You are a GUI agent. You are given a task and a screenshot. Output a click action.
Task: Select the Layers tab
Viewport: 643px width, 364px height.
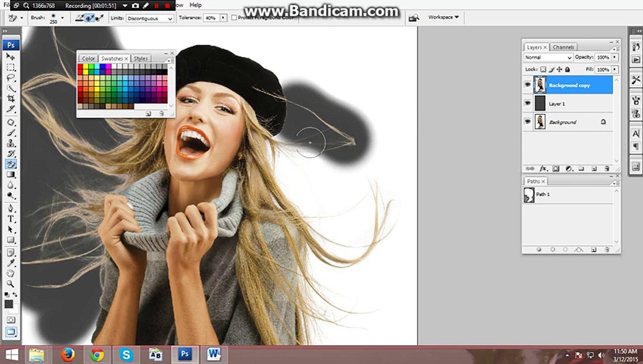tap(536, 47)
